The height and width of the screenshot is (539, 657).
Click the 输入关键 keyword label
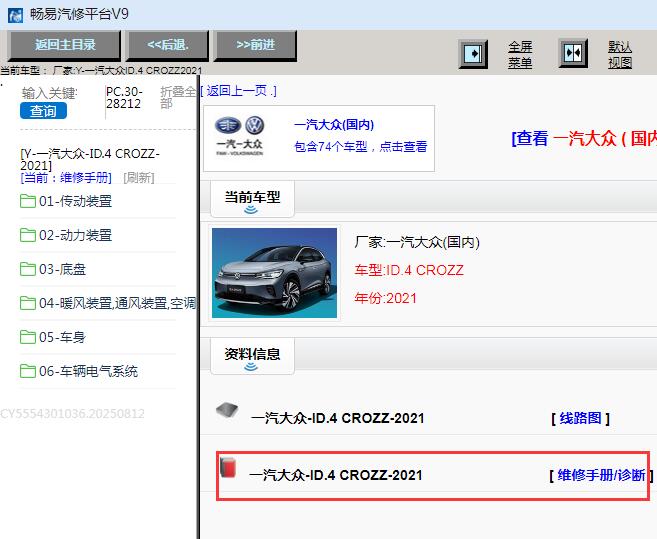tap(49, 93)
